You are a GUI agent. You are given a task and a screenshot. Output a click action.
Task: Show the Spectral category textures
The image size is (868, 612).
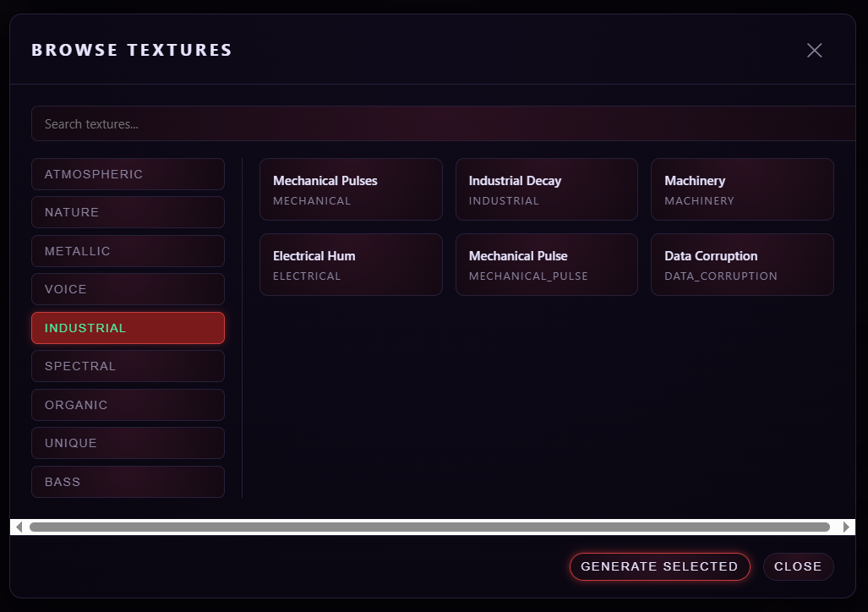pos(128,366)
